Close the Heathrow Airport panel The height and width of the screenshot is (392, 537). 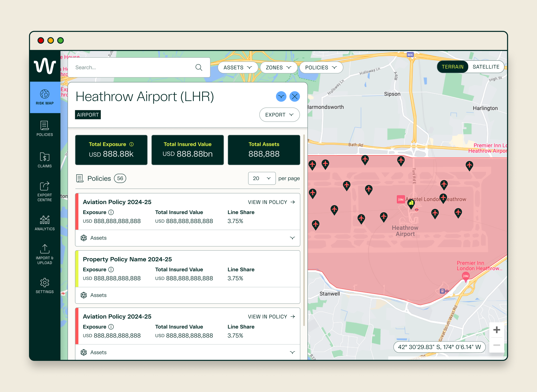click(295, 96)
